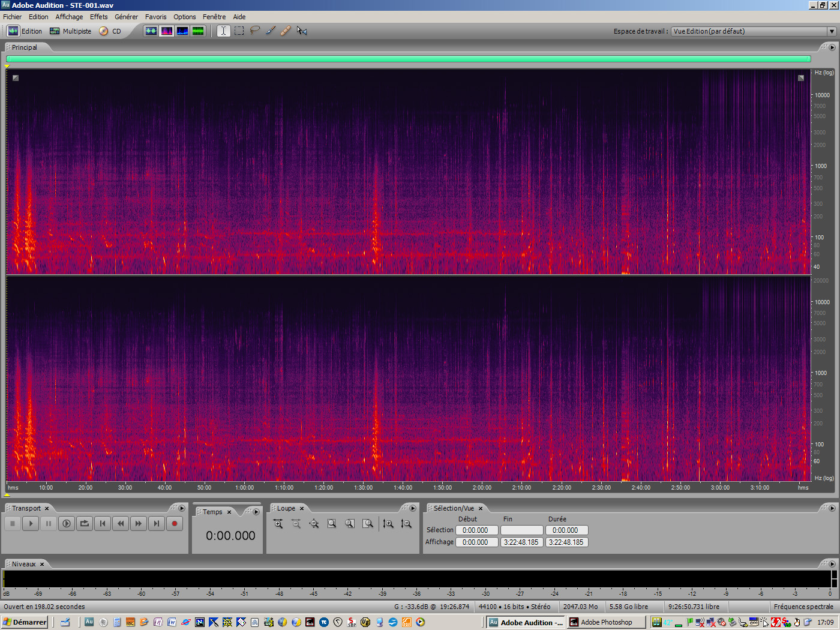Click the Zoom In vertically icon

389,523
